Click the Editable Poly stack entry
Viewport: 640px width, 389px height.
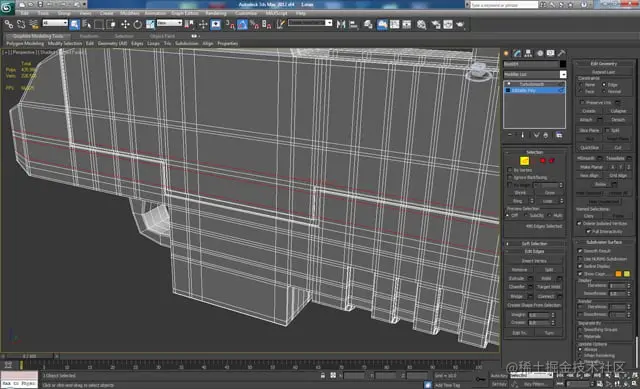tap(534, 90)
